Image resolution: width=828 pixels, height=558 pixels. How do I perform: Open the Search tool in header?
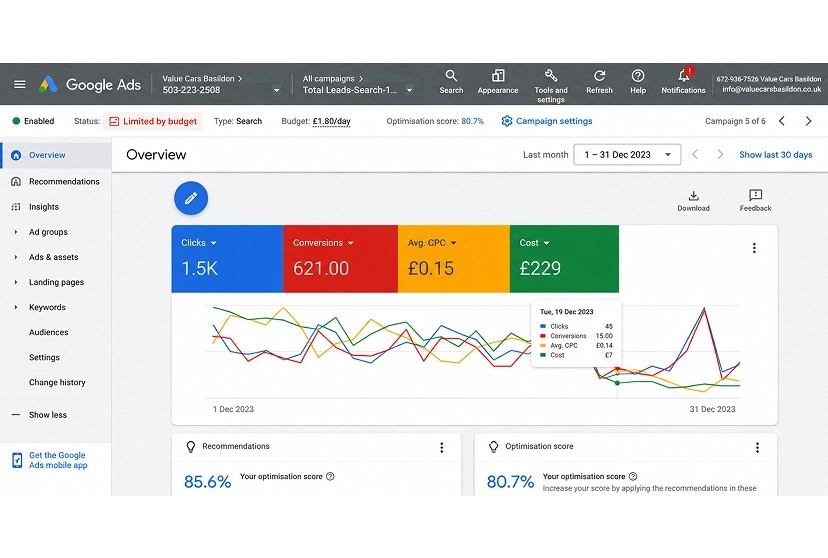point(451,82)
